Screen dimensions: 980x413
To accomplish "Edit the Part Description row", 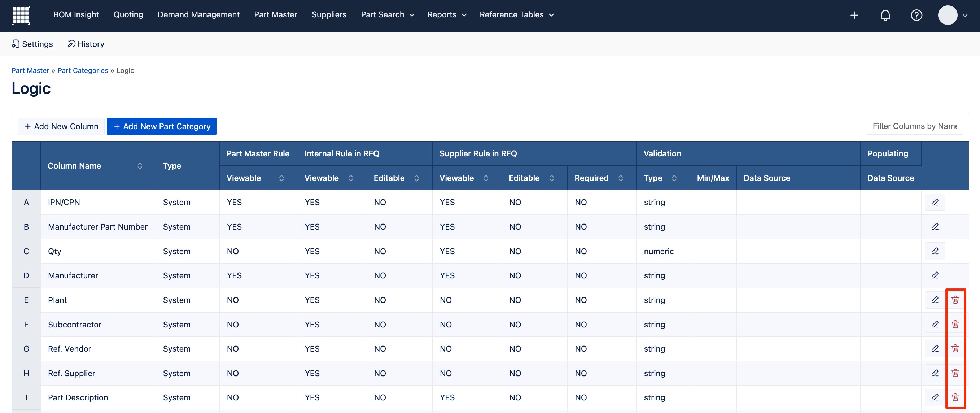I will click(x=935, y=397).
